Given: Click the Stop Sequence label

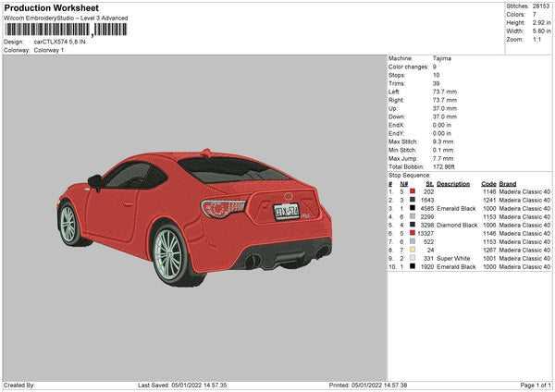Looking at the screenshot, I should 410,174.
